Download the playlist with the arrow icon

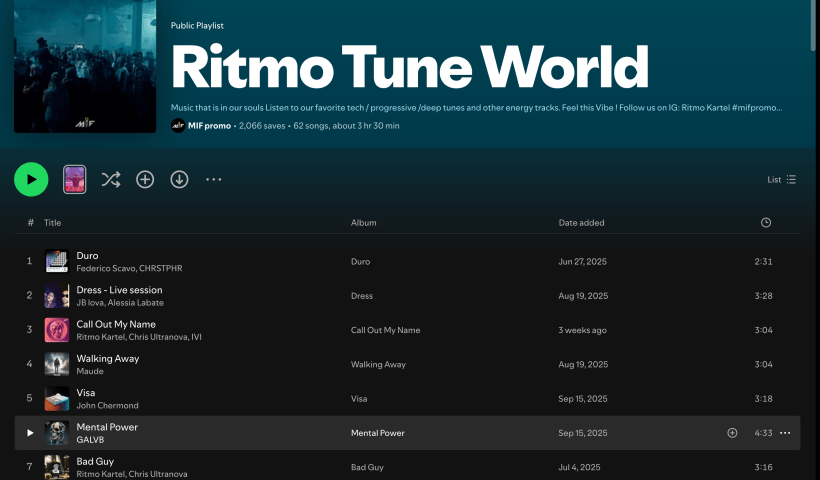pyautogui.click(x=179, y=180)
